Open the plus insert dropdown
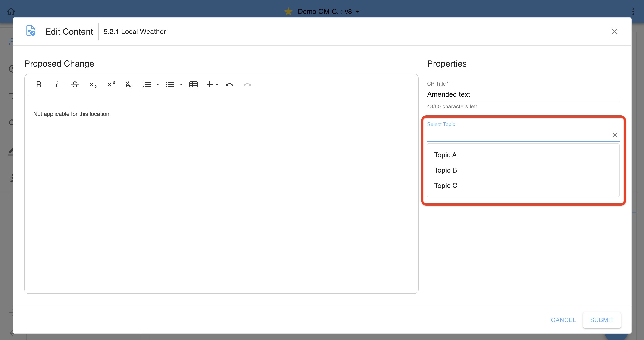 [x=213, y=85]
